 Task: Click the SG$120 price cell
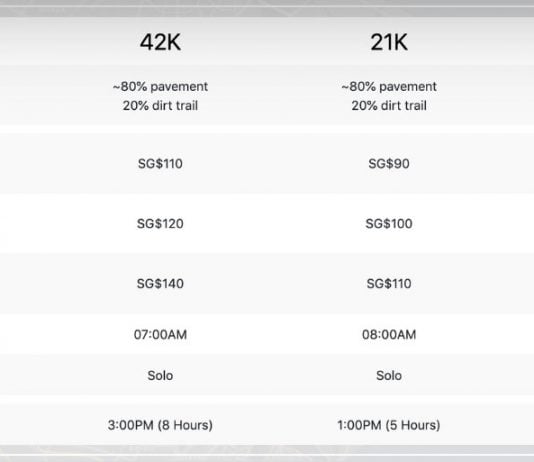tap(160, 224)
